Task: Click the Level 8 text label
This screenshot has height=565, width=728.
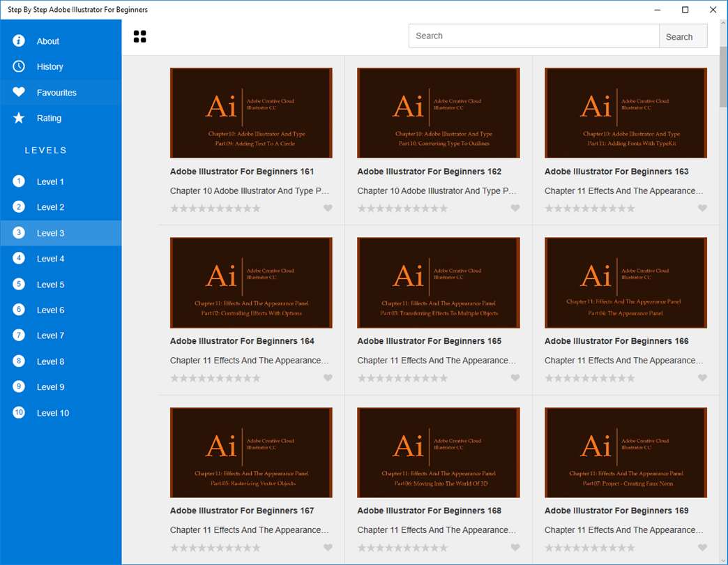Action: [51, 361]
